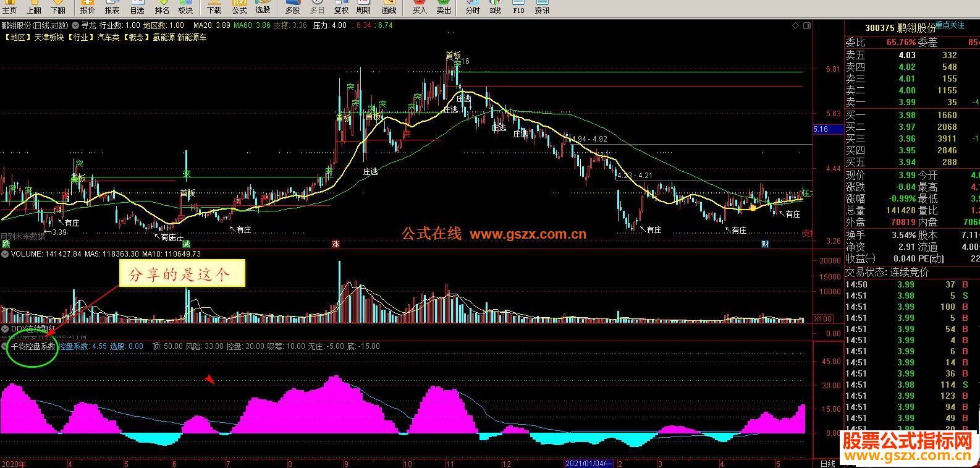Switch to 分时 intraday chart
This screenshot has width=980, height=468.
point(473,7)
